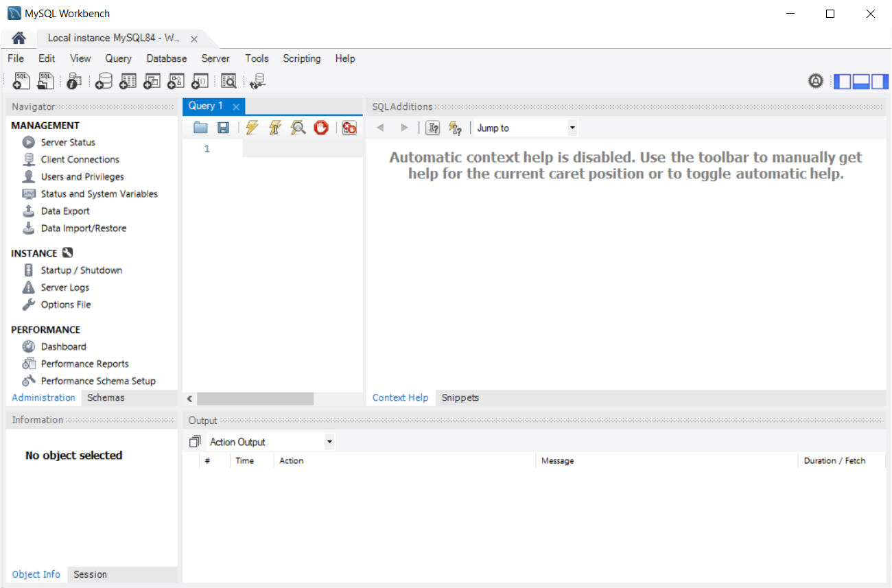The image size is (892, 588).
Task: Close the Query 1 tab
Action: [x=235, y=106]
